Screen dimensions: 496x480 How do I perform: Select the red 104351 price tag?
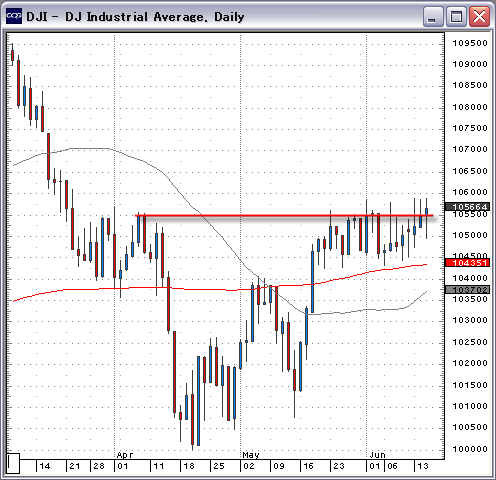468,263
